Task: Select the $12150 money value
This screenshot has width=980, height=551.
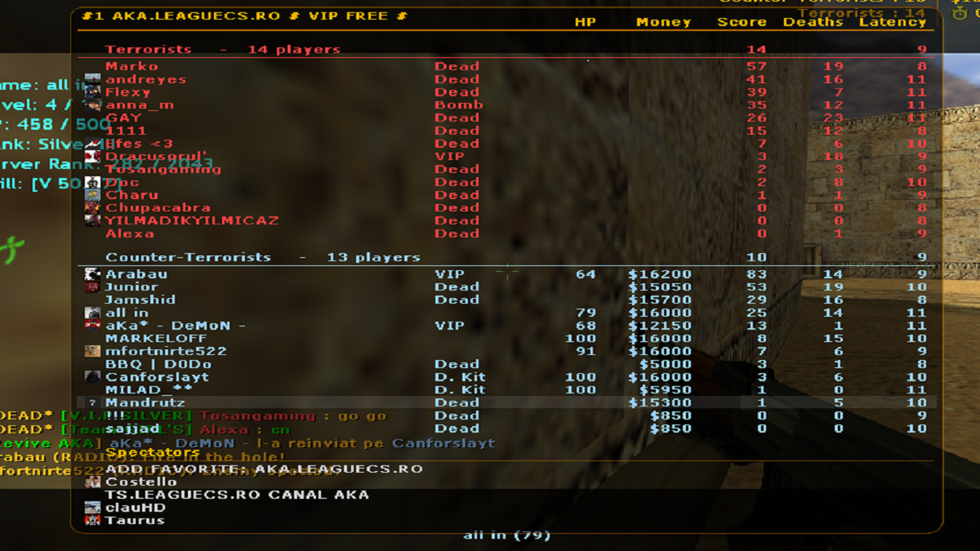Action: [x=660, y=326]
